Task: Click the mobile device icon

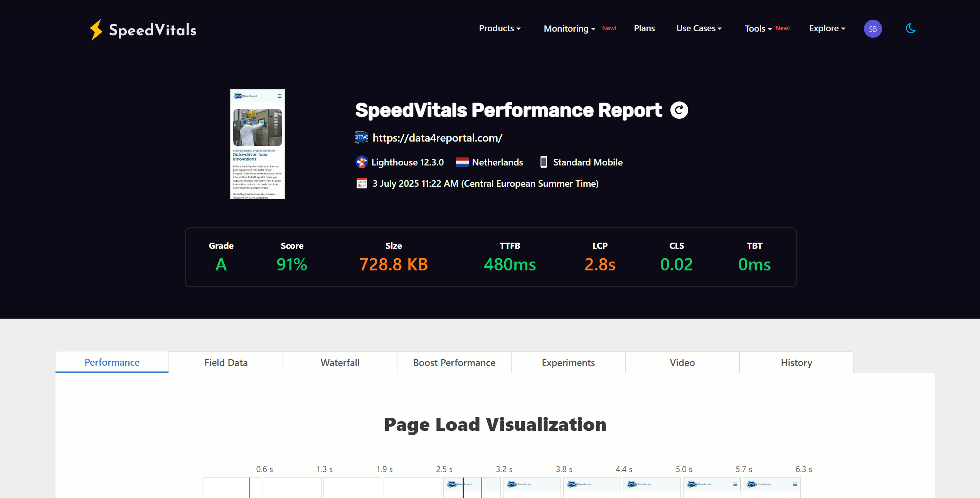Action: coord(544,162)
